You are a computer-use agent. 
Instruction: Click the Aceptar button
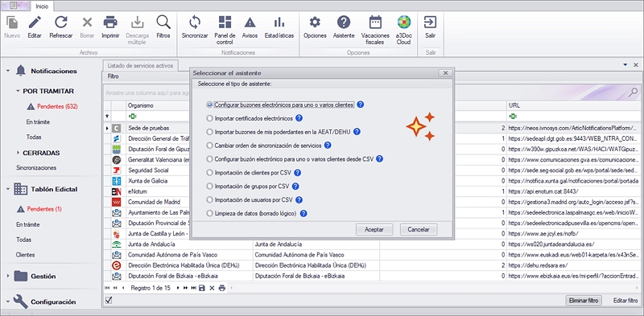point(374,229)
